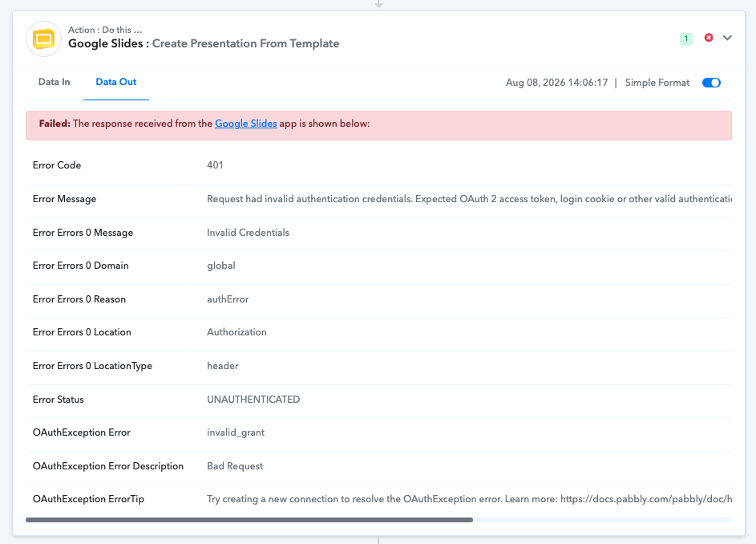Switch to the Data In tab
The image size is (756, 544).
point(54,82)
